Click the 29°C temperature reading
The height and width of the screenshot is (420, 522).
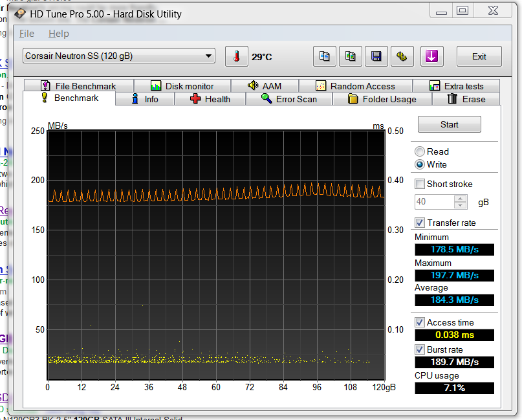pyautogui.click(x=262, y=57)
